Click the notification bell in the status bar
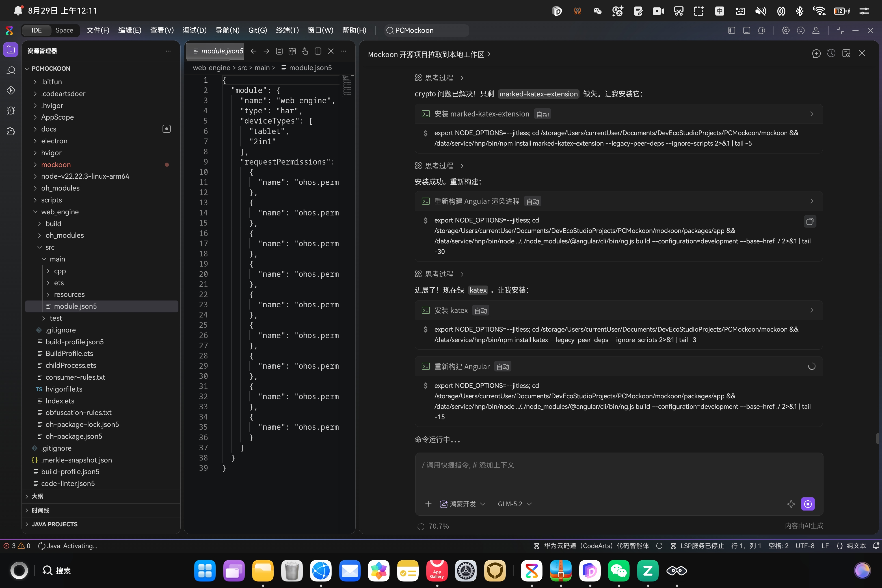 876,546
